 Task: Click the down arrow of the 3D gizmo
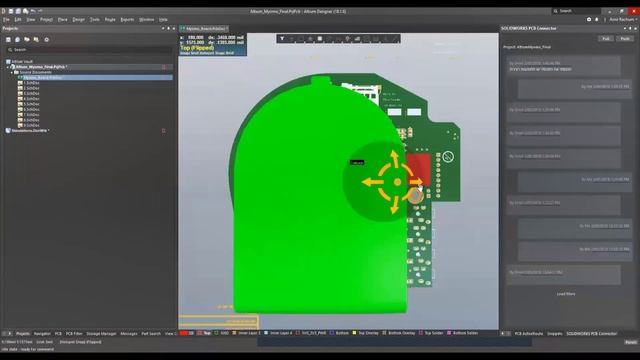[x=394, y=205]
